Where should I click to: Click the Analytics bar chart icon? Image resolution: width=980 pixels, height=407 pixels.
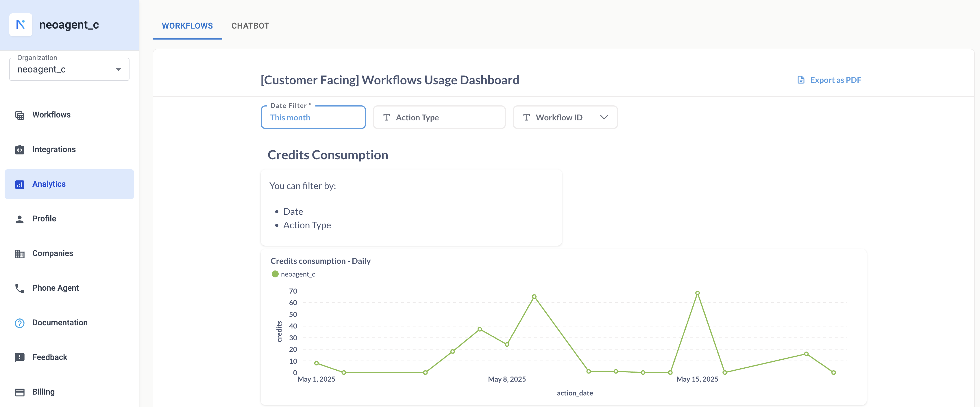[x=19, y=184]
